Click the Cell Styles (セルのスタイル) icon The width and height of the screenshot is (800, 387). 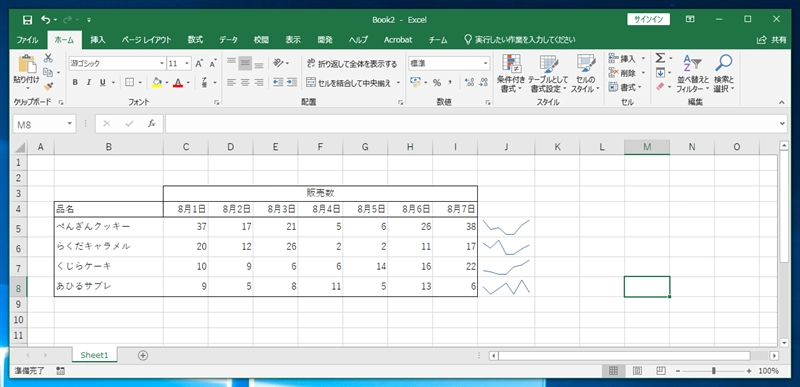[x=586, y=63]
